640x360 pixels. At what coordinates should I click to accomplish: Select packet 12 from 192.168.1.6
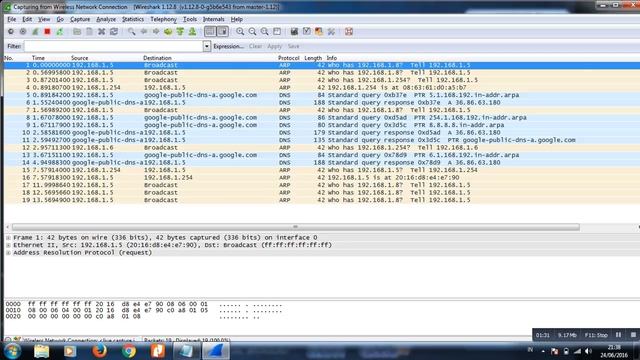[x=322, y=147]
